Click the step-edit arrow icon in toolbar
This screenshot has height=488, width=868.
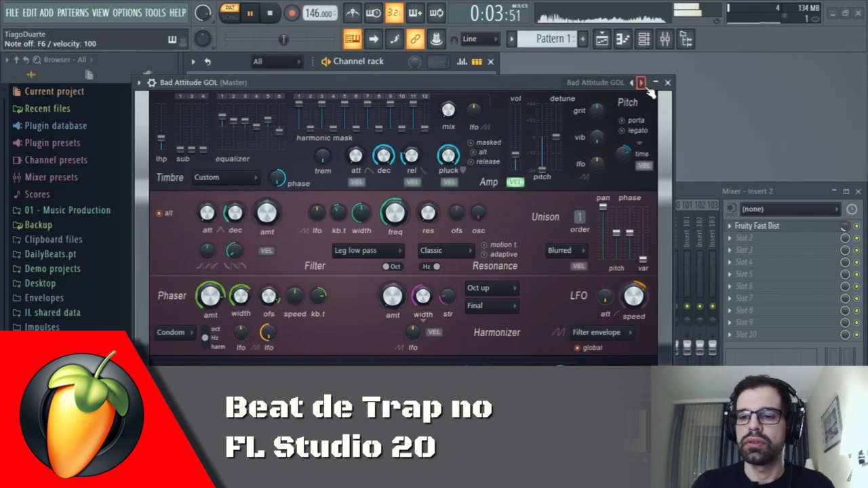(373, 39)
